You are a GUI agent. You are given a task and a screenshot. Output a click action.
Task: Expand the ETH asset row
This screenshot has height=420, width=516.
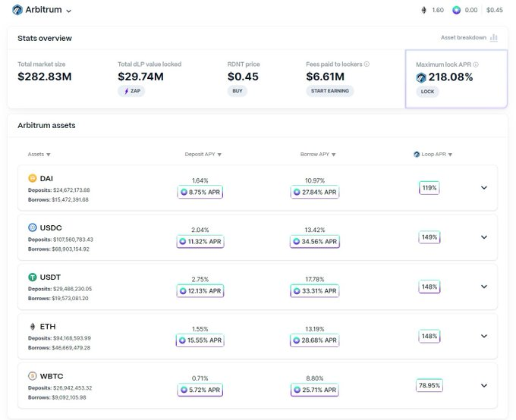(484, 336)
